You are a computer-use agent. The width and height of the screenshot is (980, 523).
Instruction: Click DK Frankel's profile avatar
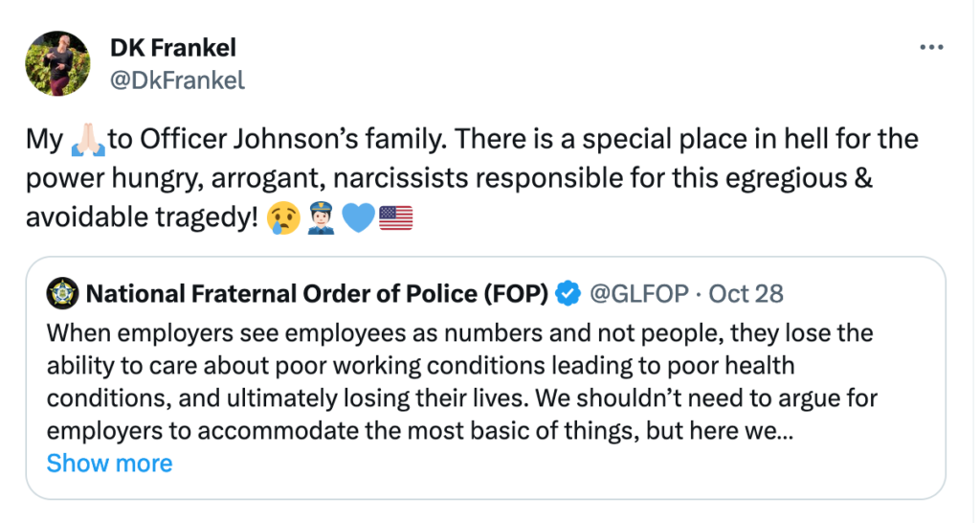(x=58, y=62)
